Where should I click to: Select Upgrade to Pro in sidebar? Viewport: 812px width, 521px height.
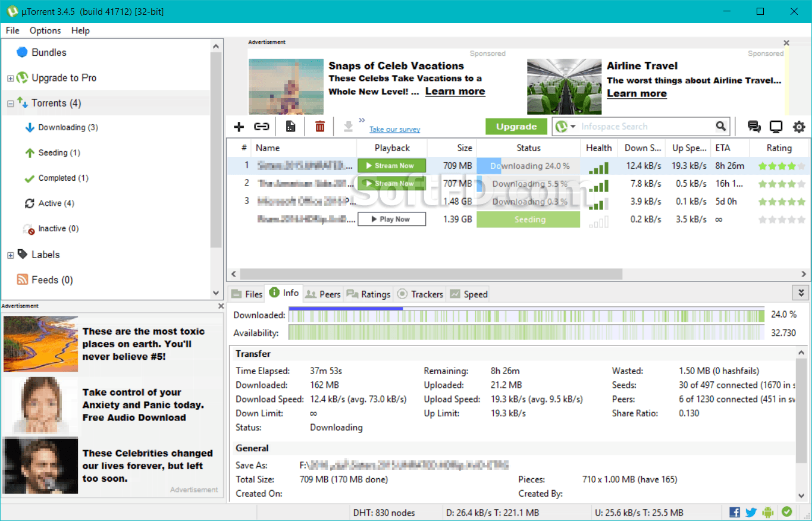pos(64,78)
